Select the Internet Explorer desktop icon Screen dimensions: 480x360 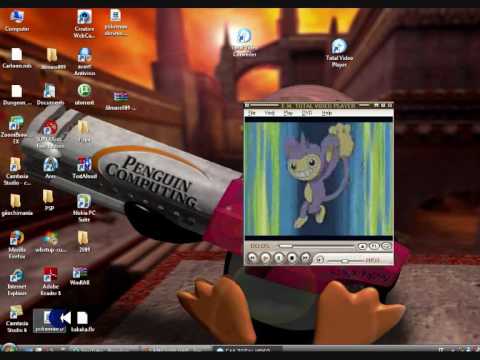(x=17, y=282)
